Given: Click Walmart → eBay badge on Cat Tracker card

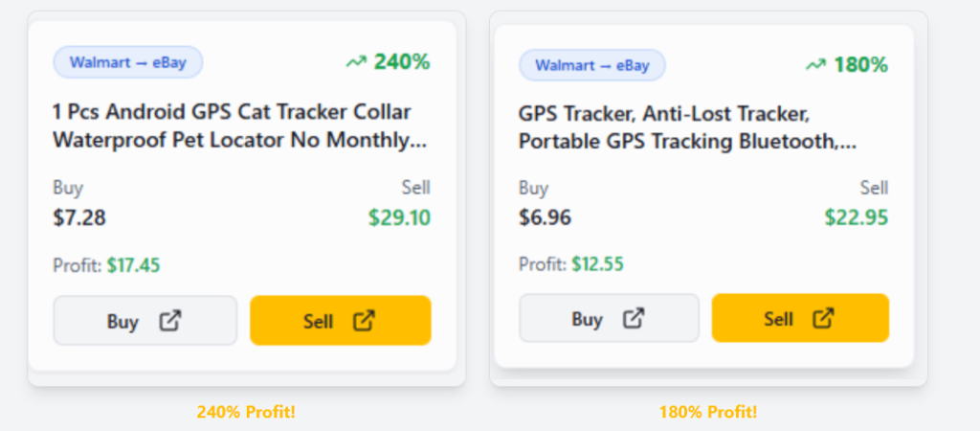Looking at the screenshot, I should (x=127, y=62).
